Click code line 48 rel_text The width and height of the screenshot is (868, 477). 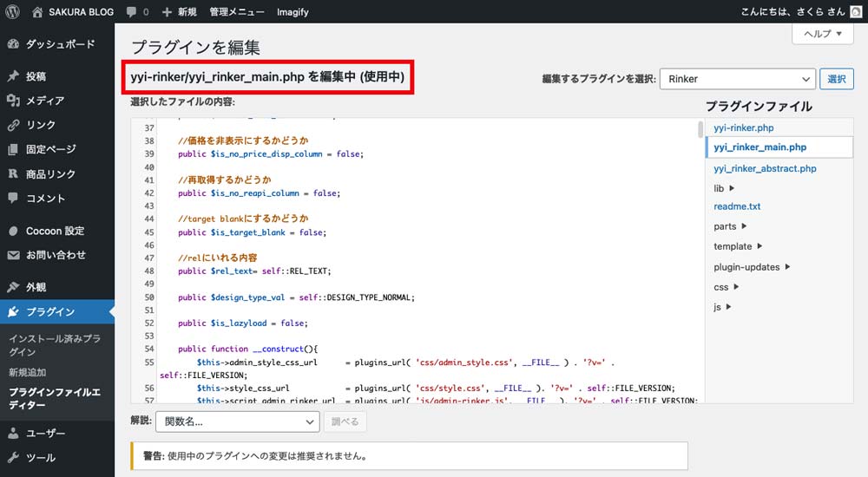coord(254,271)
